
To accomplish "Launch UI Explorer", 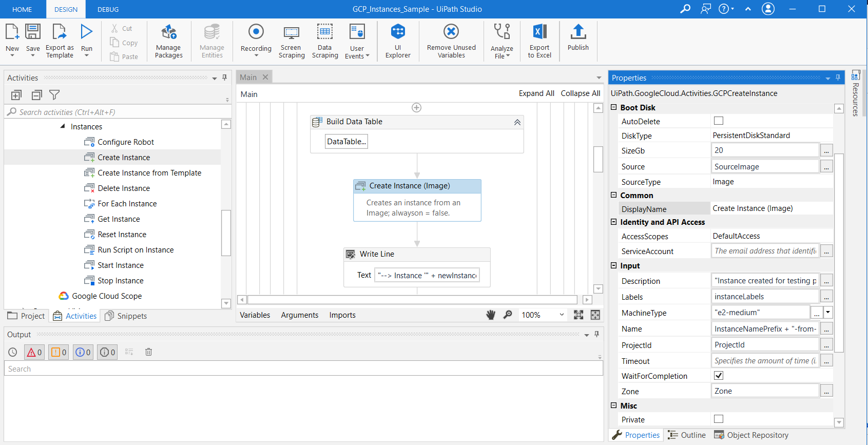I will click(x=398, y=41).
